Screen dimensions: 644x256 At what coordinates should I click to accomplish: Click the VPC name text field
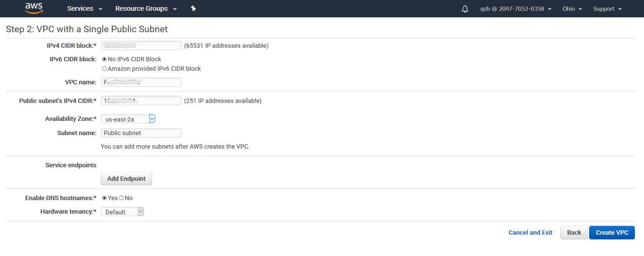[x=141, y=82]
